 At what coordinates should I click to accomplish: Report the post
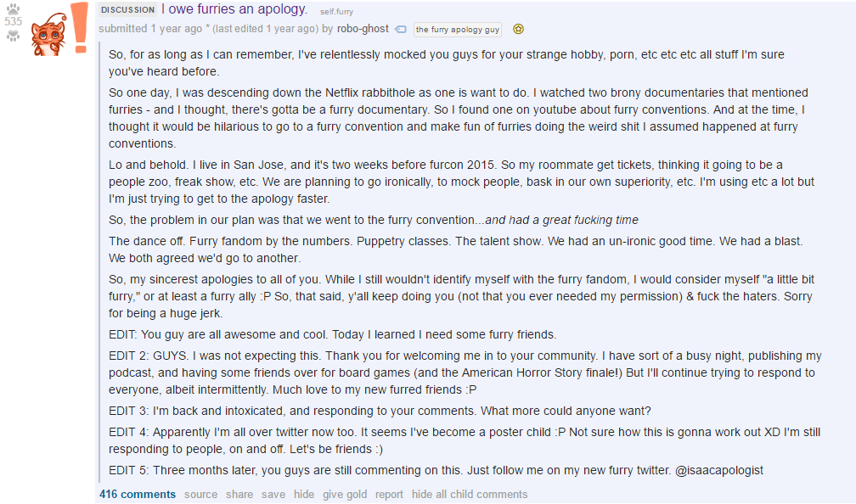tap(389, 494)
